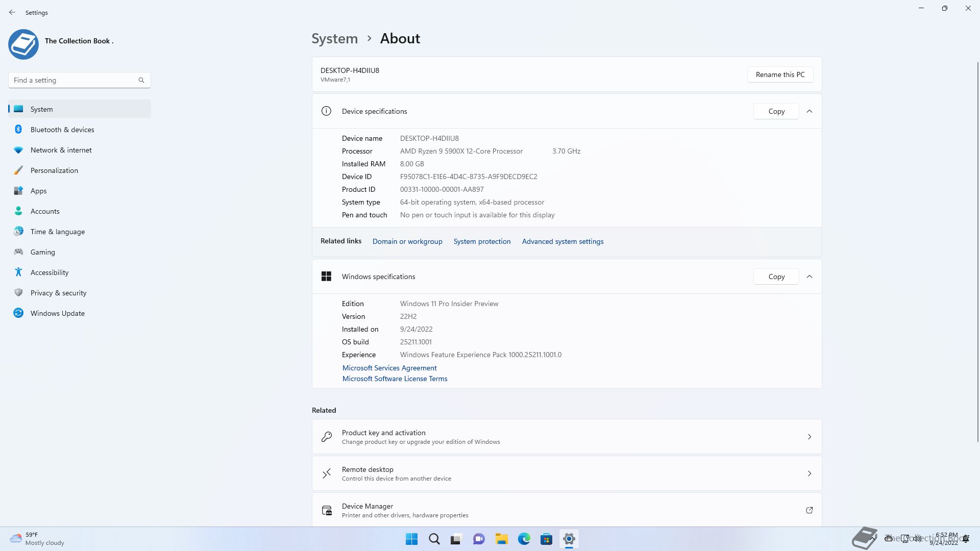The image size is (980, 551).
Task: Open The Collection Book account avatar
Action: click(23, 44)
